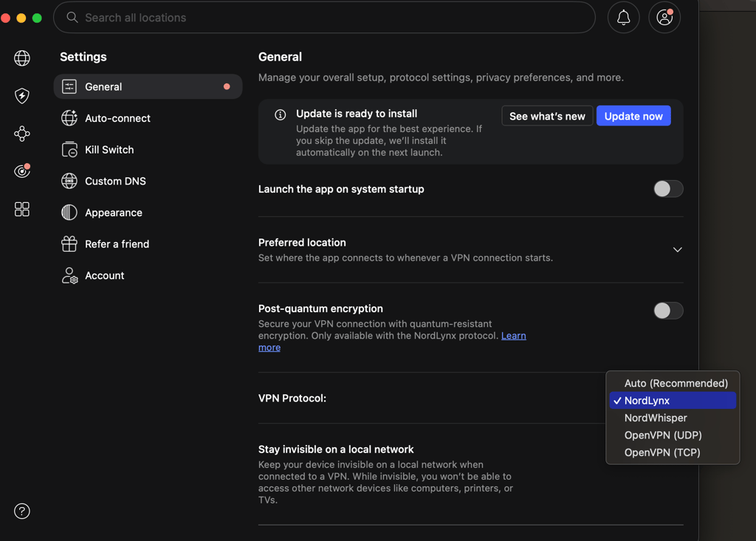Choose NordLynx in the protocol list

click(673, 401)
